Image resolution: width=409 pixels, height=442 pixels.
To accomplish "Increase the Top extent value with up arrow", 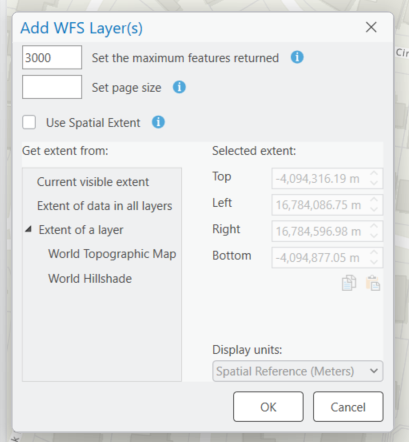I will point(374,174).
